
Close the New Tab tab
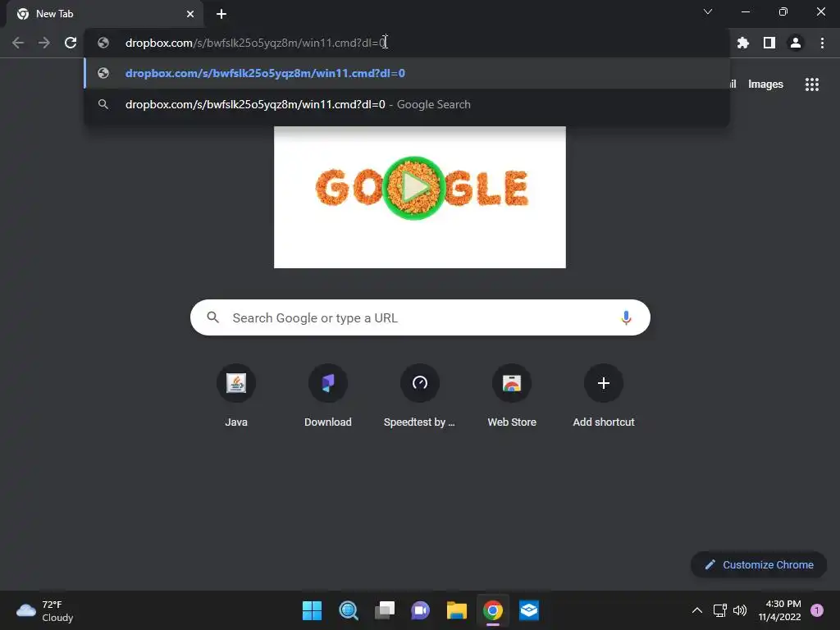click(190, 14)
